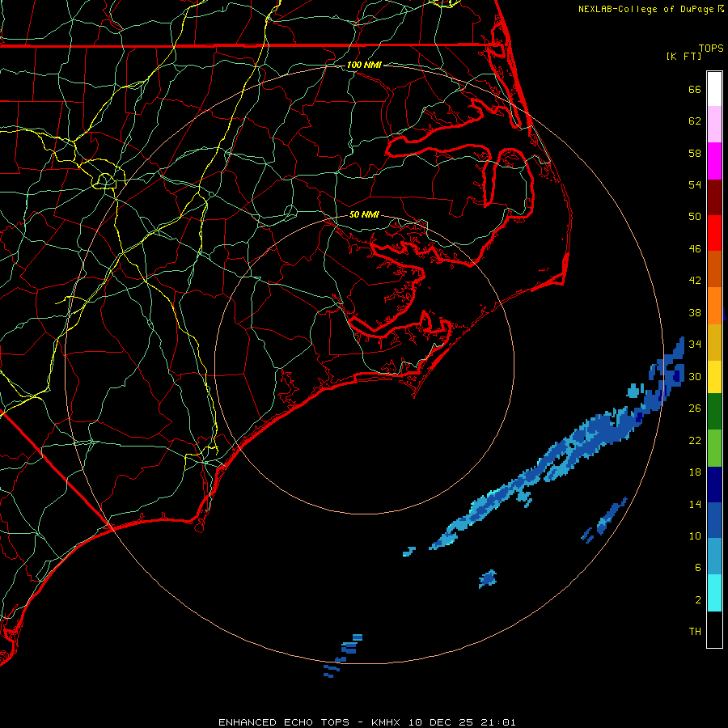
Task: Click the yellow 30 kft legend swatch
Action: 714,377
